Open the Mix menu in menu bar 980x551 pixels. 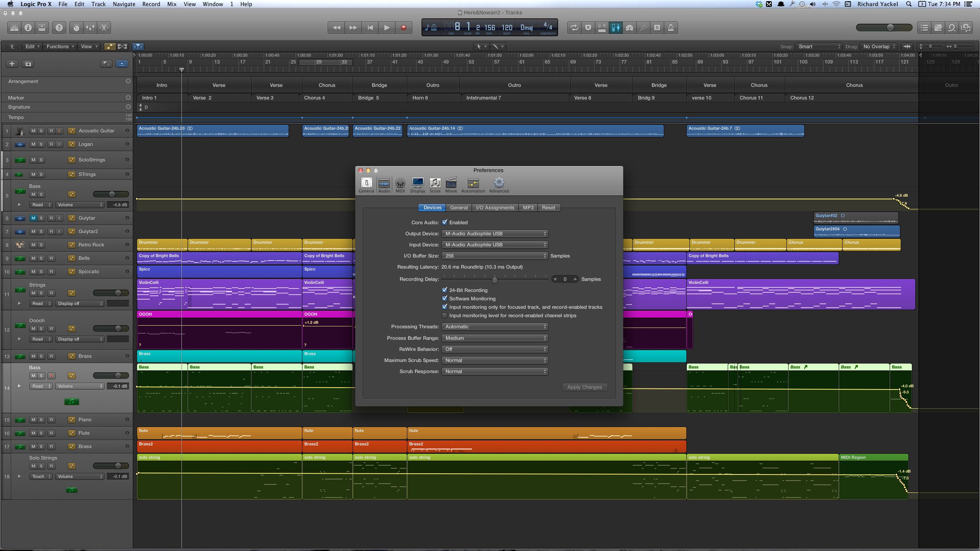pyautogui.click(x=171, y=4)
